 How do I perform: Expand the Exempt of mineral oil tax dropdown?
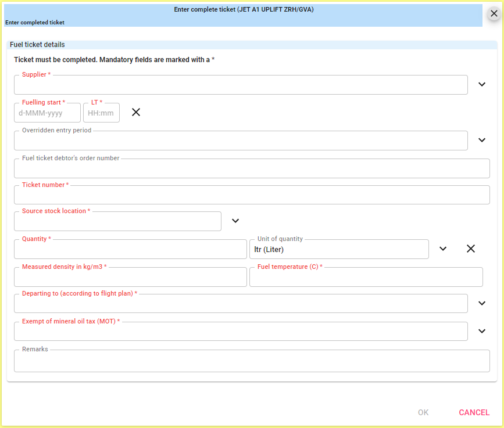coord(481,331)
